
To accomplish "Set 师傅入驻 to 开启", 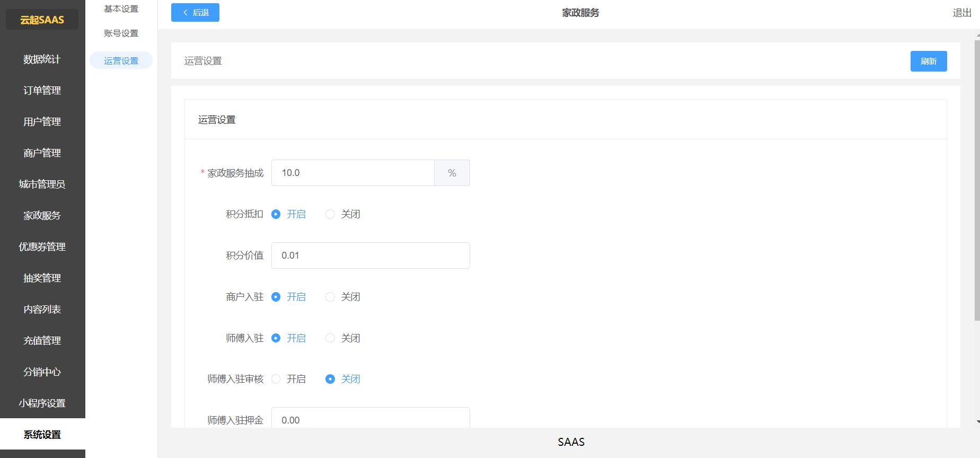I will 289,338.
